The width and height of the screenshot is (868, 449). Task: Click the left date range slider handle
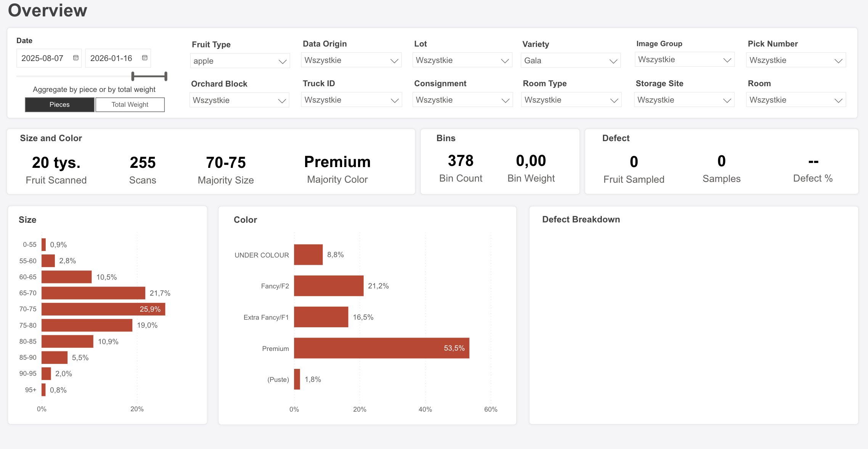[x=133, y=76]
